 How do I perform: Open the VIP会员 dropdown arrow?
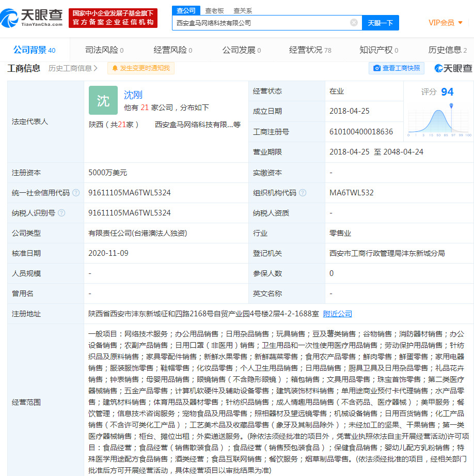pos(461,23)
